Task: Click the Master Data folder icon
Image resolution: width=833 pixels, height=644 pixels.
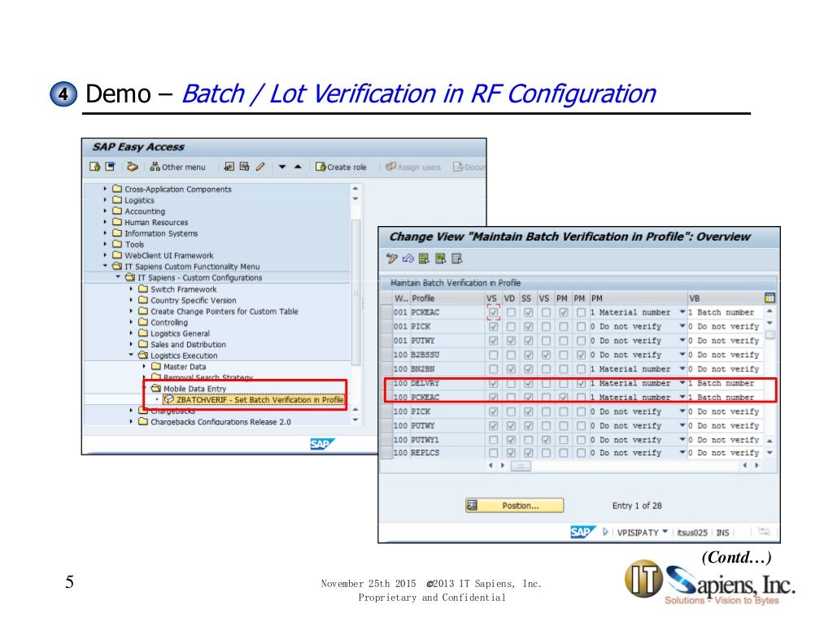Action: (155, 367)
